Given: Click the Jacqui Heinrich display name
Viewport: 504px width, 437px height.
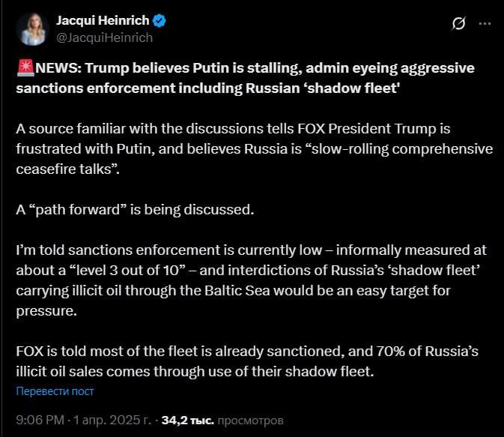Looking at the screenshot, I should click(x=103, y=20).
